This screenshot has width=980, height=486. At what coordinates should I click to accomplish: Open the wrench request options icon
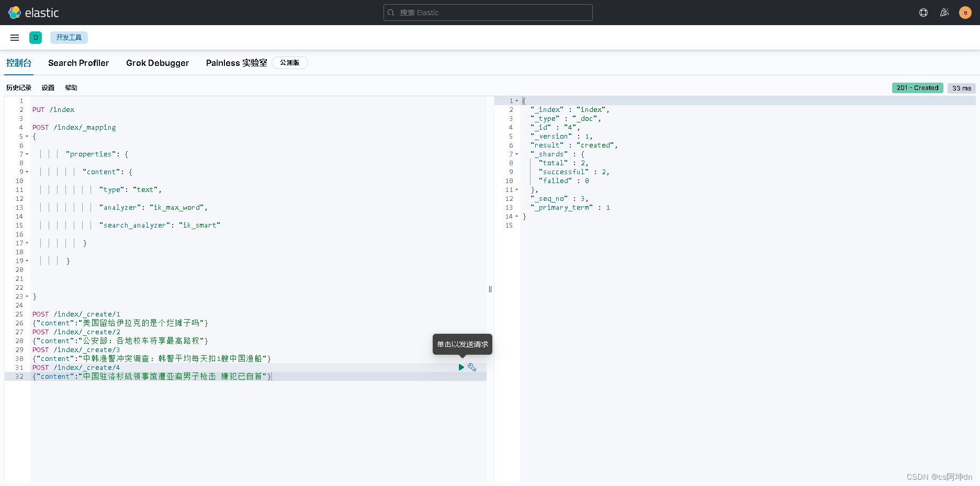tap(472, 367)
